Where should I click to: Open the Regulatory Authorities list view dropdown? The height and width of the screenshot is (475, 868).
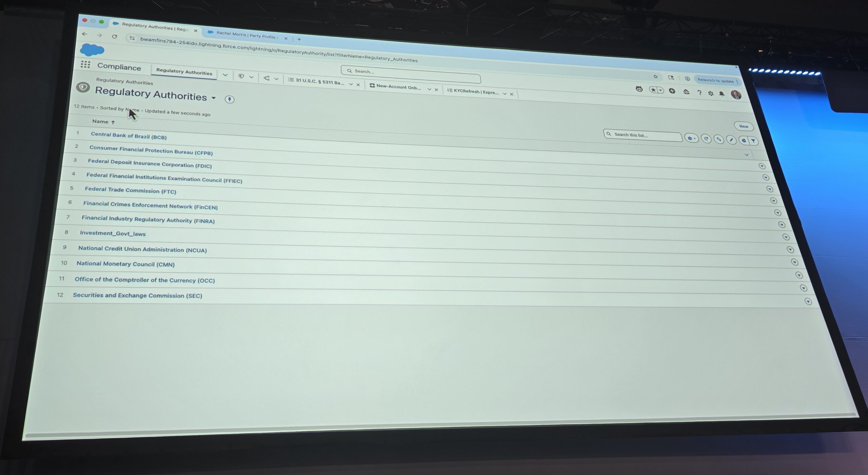pos(214,98)
